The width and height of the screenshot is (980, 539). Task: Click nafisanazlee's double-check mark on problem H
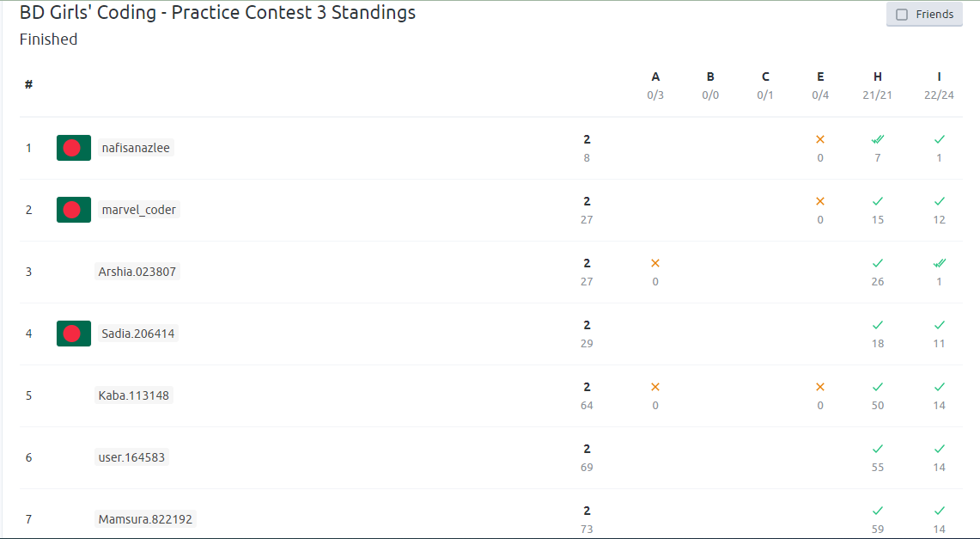(878, 139)
